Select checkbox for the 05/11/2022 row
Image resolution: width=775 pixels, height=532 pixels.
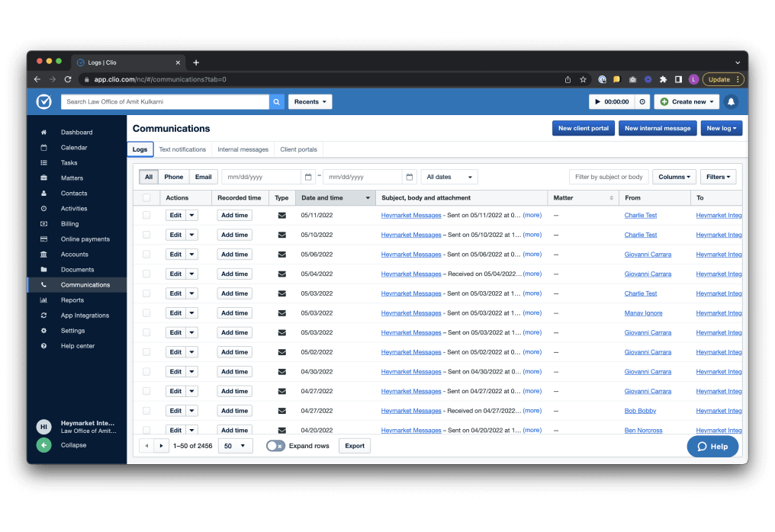pos(146,216)
